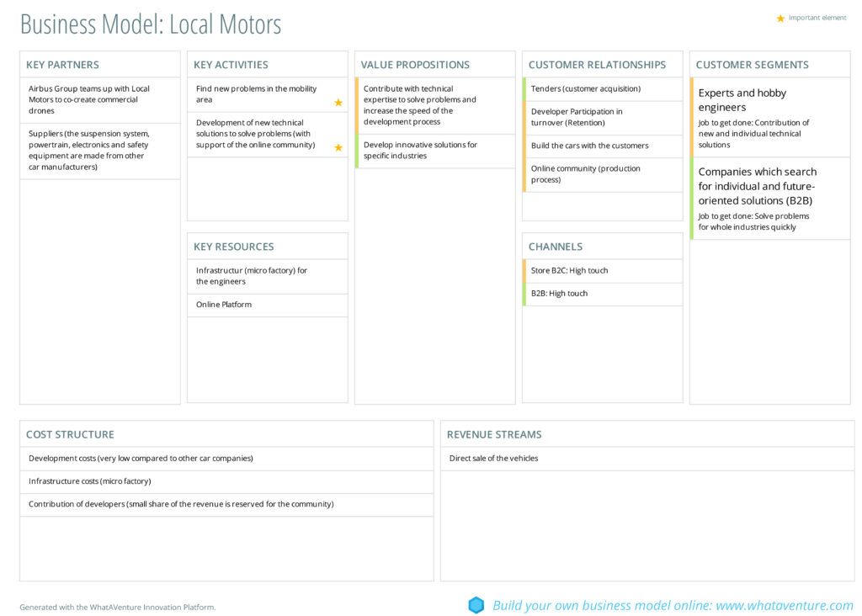Click the 'Build the cars with the customers' card
862x616 pixels.
[x=603, y=146]
